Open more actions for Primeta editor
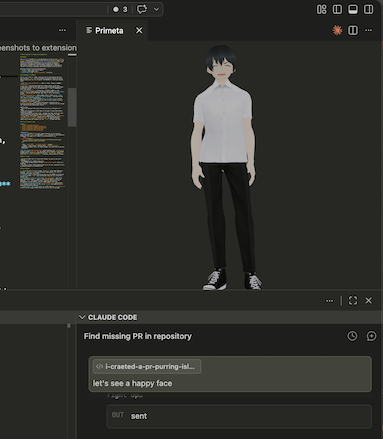383x439 pixels. (x=368, y=30)
